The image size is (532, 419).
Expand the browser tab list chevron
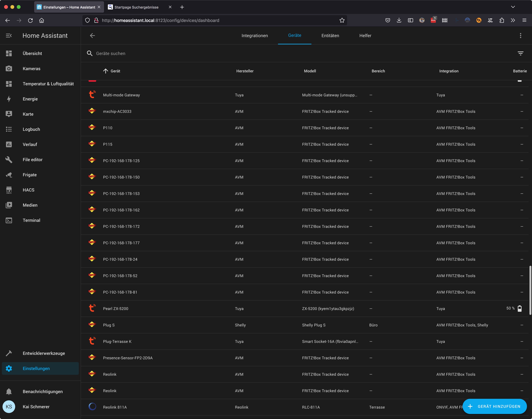(513, 7)
